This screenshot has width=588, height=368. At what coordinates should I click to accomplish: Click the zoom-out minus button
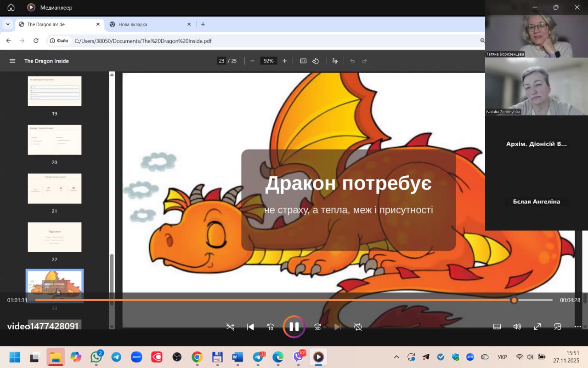click(x=252, y=60)
